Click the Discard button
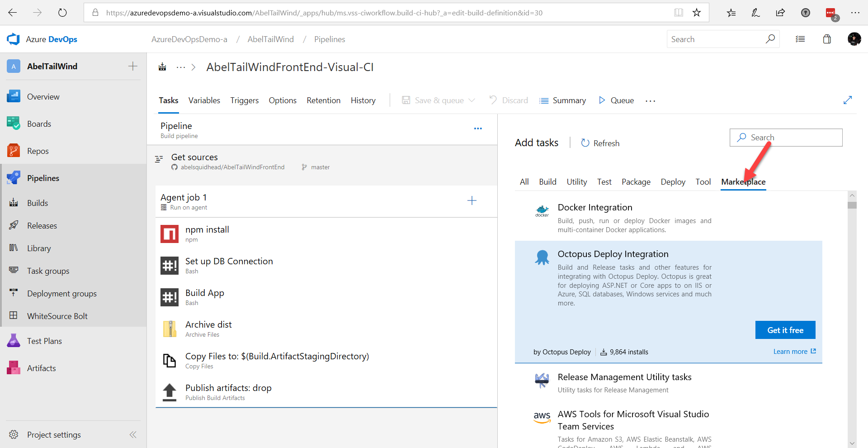The height and width of the screenshot is (448, 868). (x=509, y=100)
